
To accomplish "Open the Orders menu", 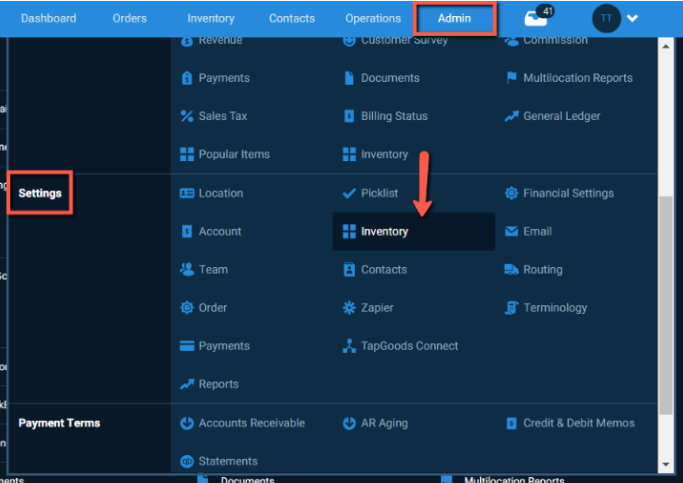I will 129,18.
